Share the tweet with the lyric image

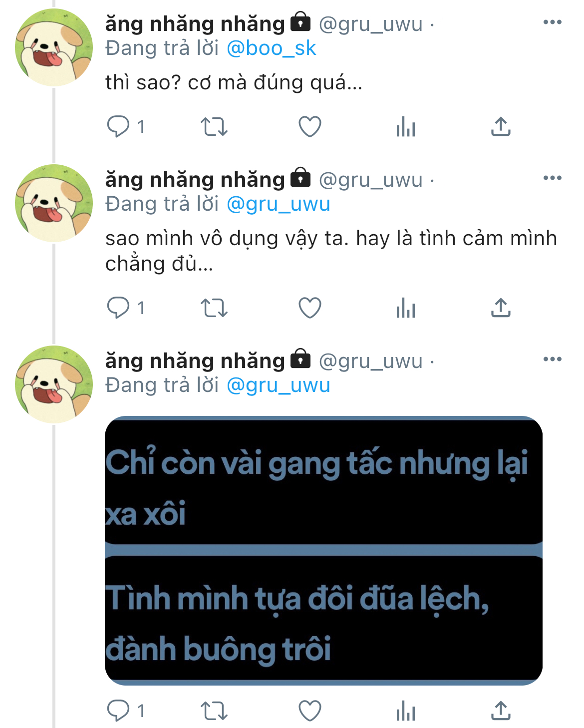click(x=501, y=711)
